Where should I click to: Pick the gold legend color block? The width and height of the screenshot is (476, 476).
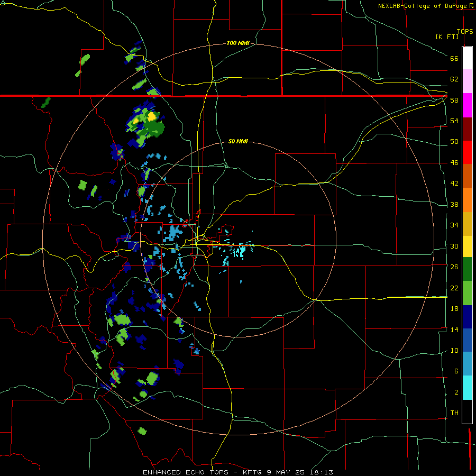coord(467,223)
